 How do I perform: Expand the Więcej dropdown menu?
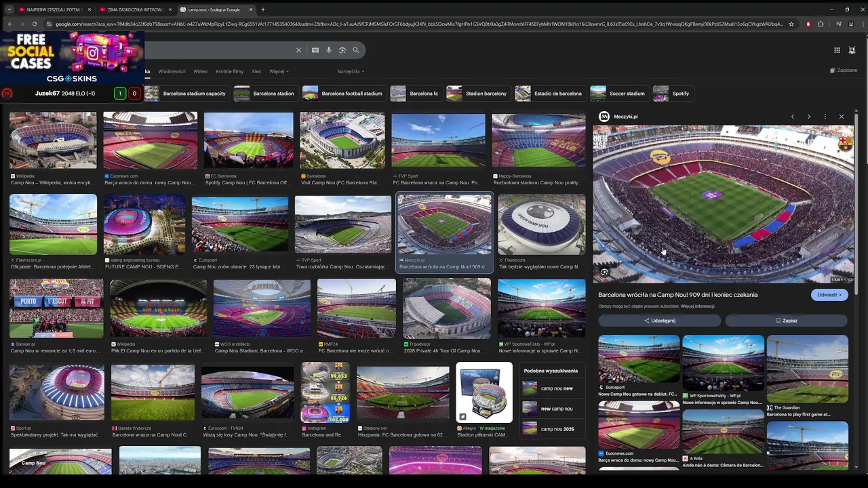click(x=279, y=71)
